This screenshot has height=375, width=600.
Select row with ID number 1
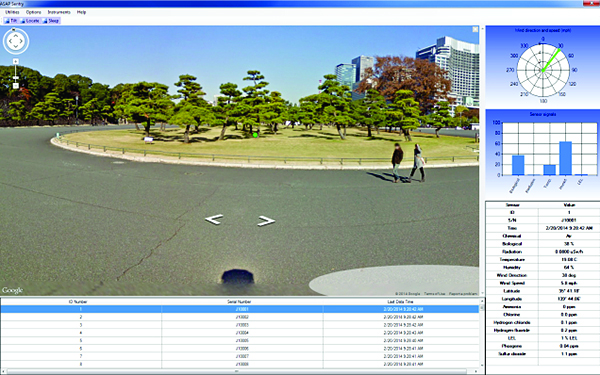(x=240, y=309)
